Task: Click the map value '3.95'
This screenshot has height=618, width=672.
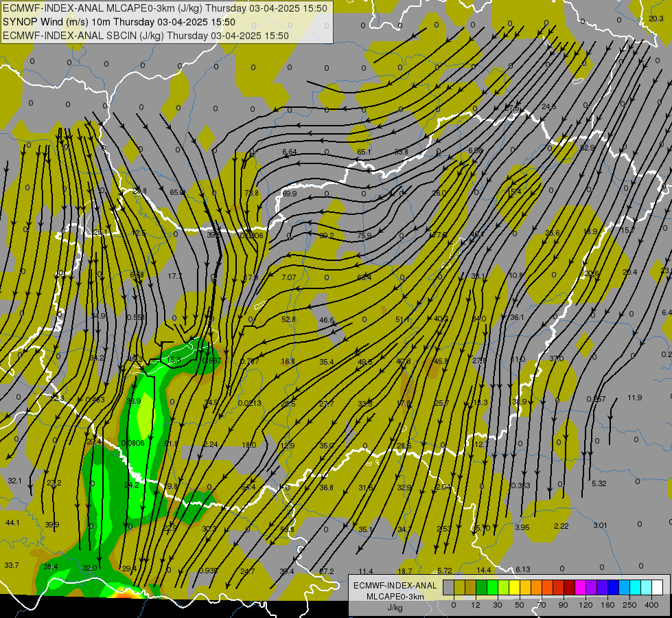Action: click(522, 527)
